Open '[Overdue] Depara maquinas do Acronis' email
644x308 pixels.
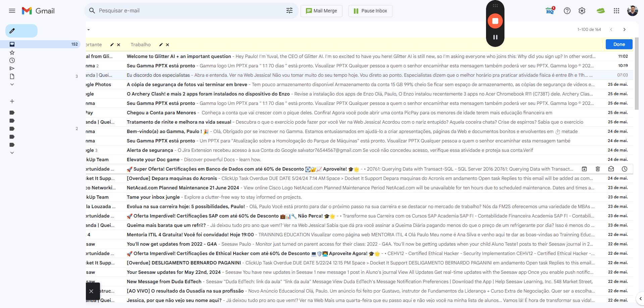click(x=360, y=178)
